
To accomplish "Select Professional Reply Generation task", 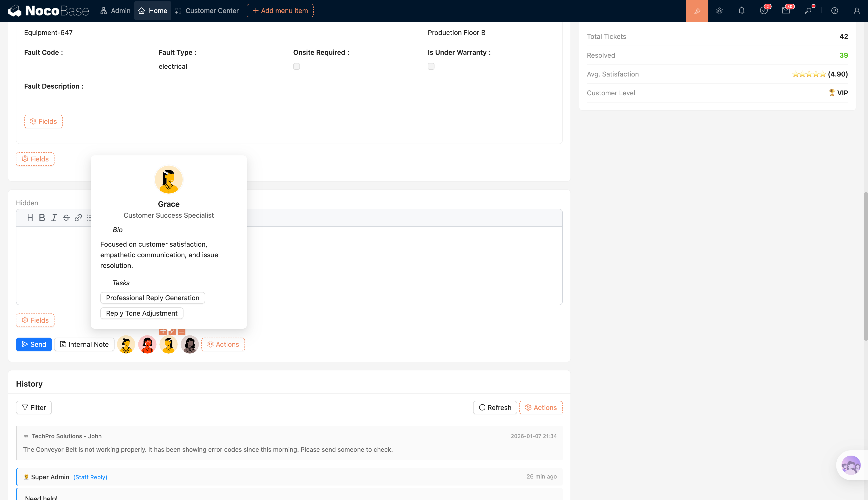I will click(152, 298).
